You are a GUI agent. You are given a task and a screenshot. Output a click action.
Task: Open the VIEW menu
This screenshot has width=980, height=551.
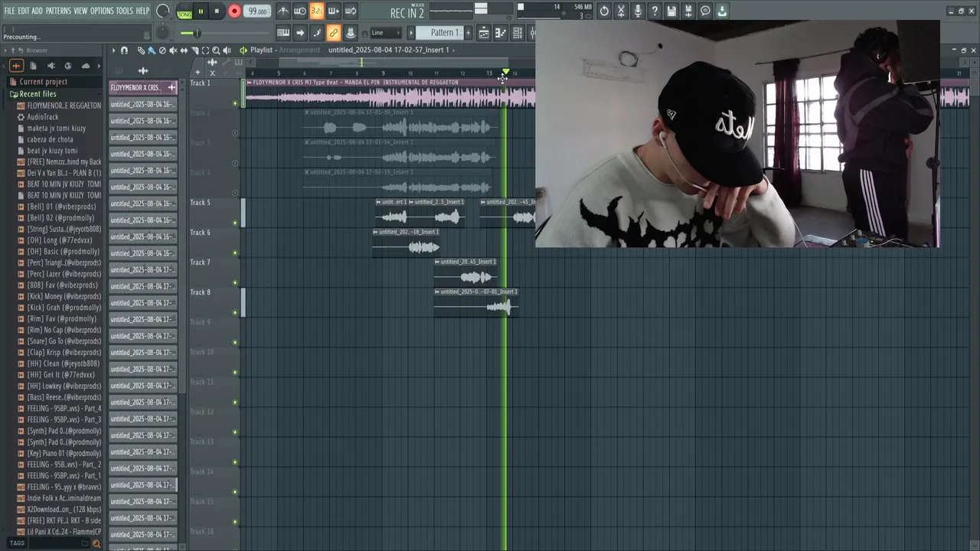80,11
